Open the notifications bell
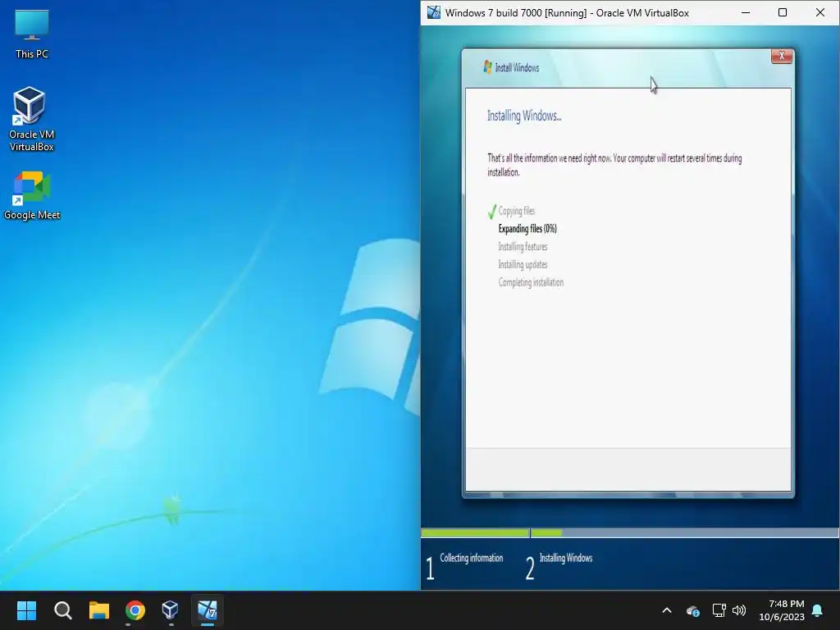Viewport: 840px width, 630px height. point(818,610)
